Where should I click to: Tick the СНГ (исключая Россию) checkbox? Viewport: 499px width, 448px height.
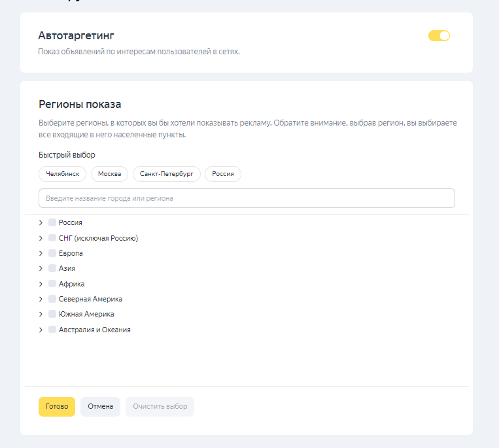[x=52, y=237]
